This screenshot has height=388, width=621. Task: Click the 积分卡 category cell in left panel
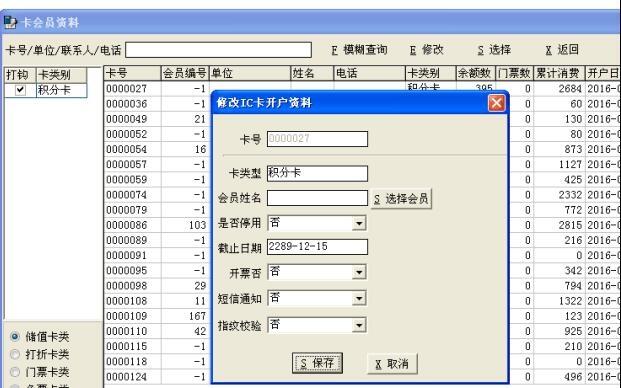62,90
